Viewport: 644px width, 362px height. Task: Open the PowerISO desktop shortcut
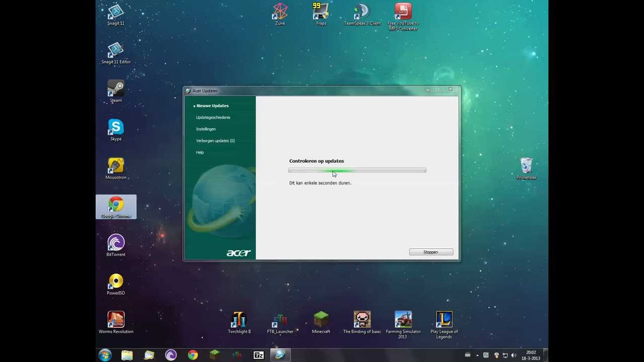[116, 285]
